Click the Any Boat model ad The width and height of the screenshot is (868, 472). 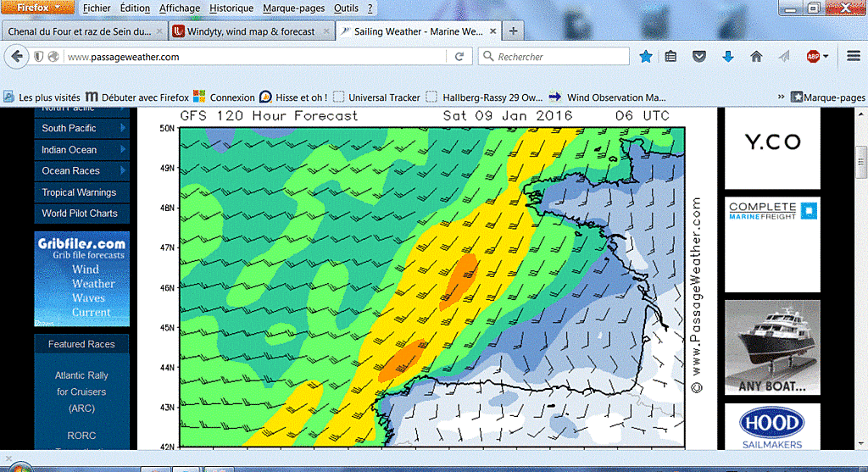[772, 347]
